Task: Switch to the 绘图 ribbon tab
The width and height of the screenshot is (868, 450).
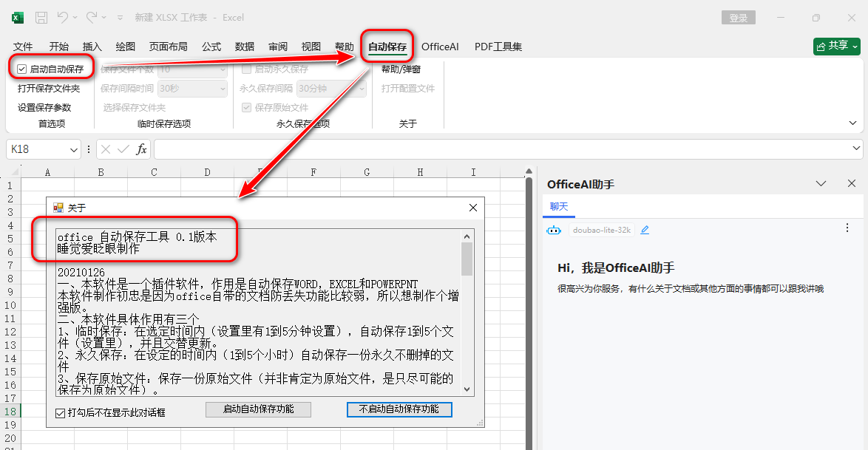Action: (126, 47)
